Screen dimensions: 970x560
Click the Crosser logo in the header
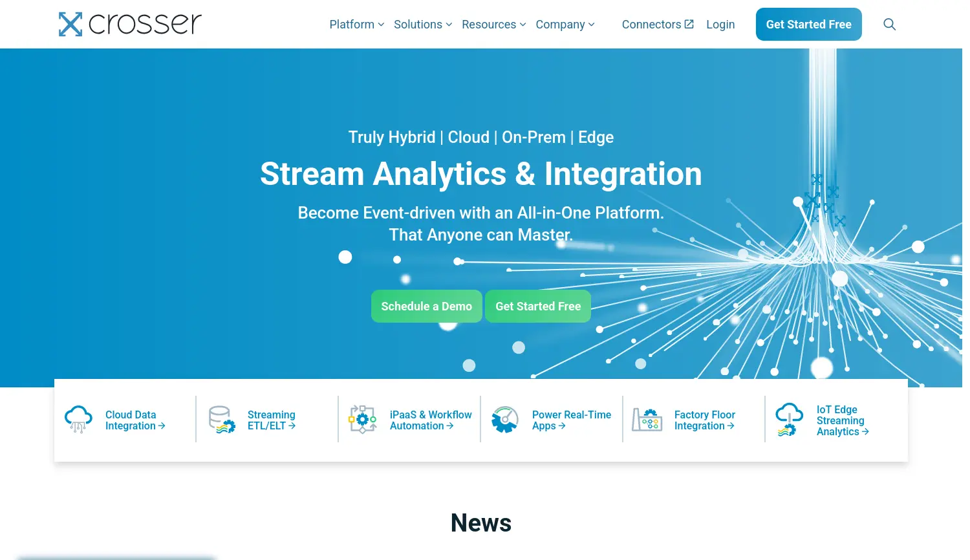tap(130, 24)
